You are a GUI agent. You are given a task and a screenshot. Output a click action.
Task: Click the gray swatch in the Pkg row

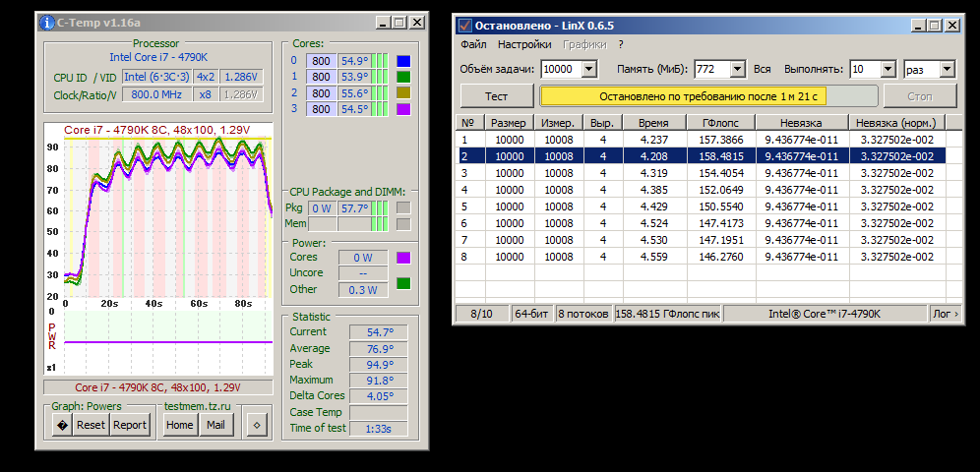point(403,207)
